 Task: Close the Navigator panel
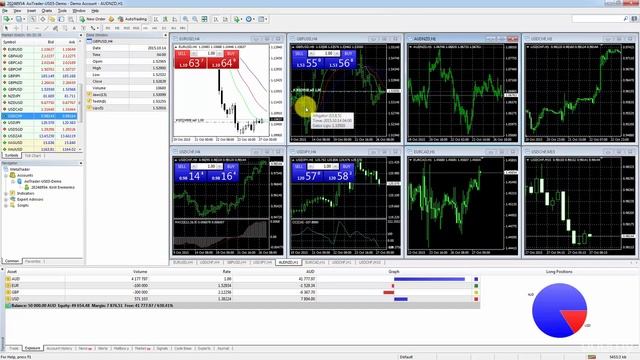point(81,163)
